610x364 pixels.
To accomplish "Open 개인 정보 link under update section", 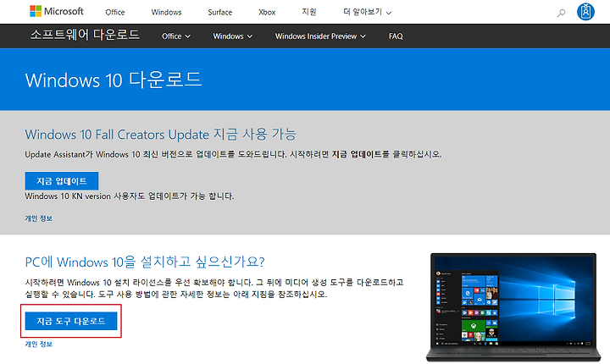I will pyautogui.click(x=38, y=218).
